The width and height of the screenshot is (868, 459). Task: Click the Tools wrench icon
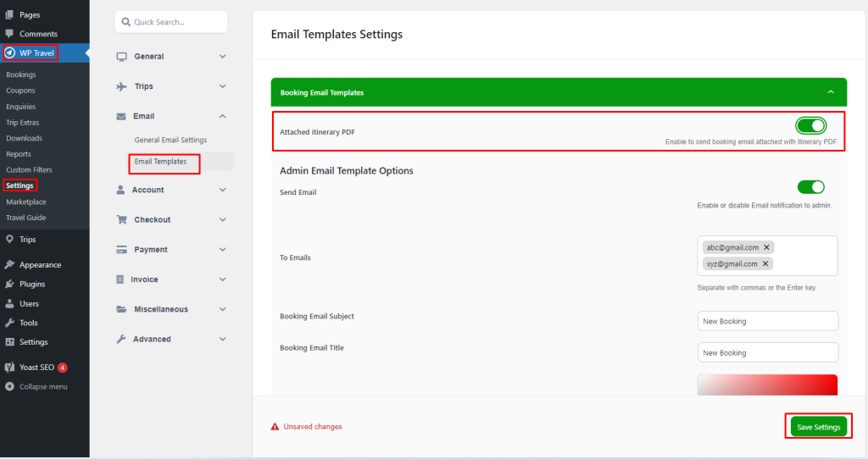pos(9,323)
